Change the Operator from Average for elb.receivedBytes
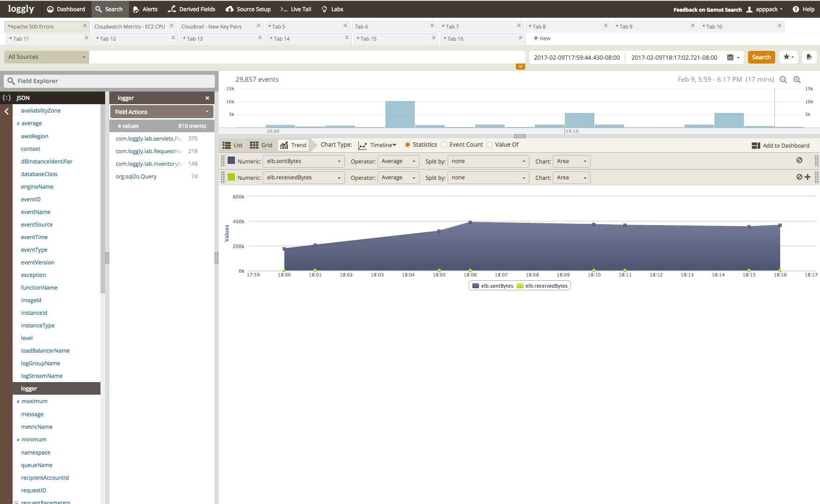Image resolution: width=820 pixels, height=504 pixels. (398, 177)
